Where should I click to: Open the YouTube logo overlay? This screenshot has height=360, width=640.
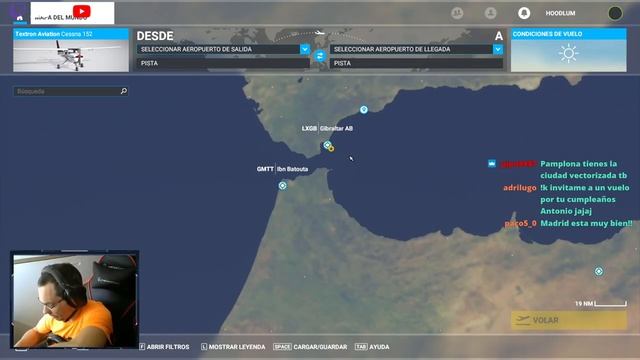82,11
